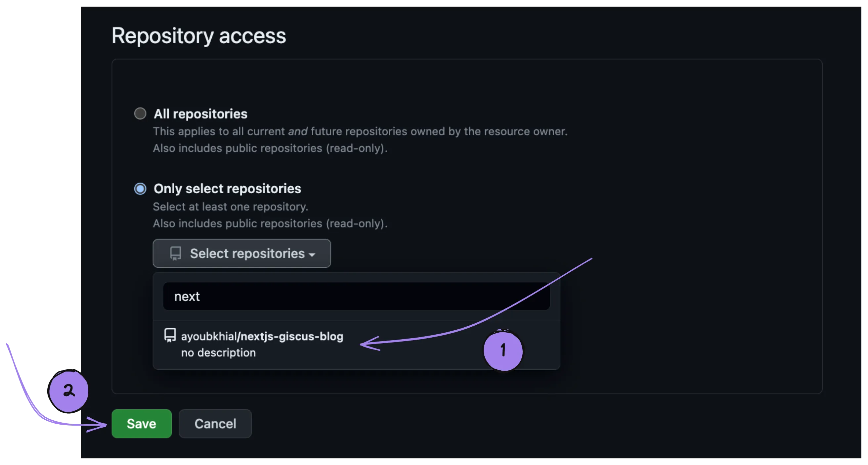The width and height of the screenshot is (868, 465).
Task: Click the "Select at least one repository" hint
Action: (x=231, y=207)
